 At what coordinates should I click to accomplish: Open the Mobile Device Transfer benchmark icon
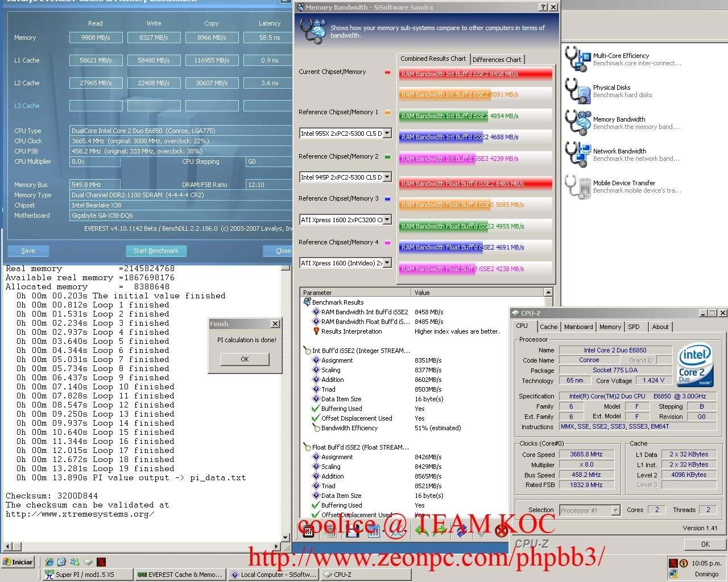pos(577,186)
